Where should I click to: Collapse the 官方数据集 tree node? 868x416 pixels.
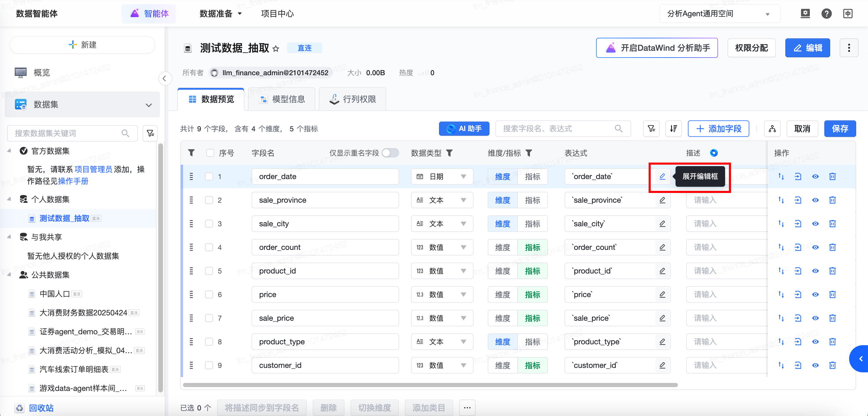tap(9, 150)
